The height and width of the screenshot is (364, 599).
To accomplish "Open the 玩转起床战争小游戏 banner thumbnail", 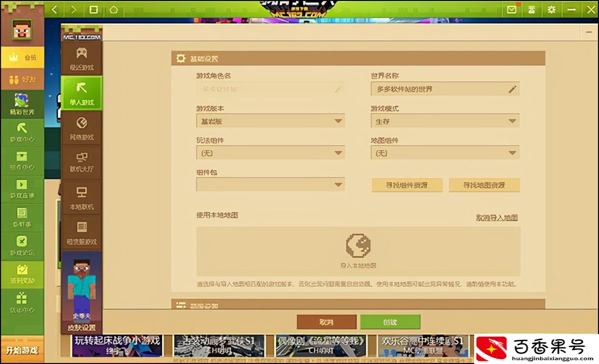I will coord(117,345).
